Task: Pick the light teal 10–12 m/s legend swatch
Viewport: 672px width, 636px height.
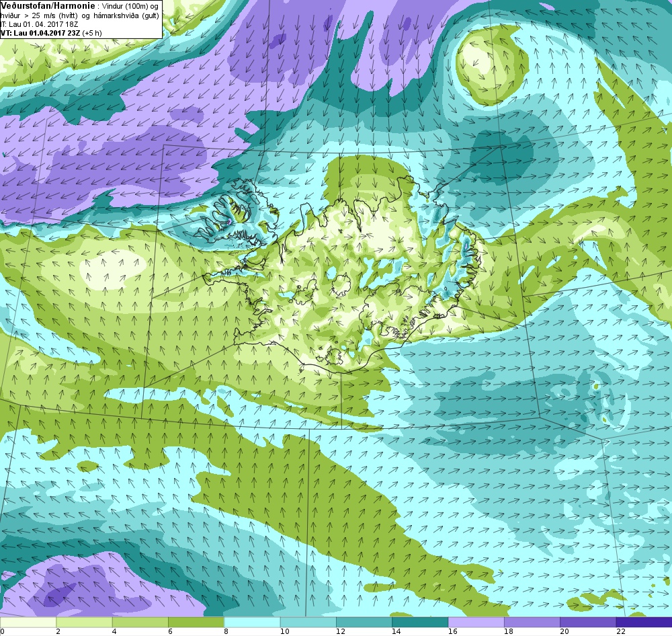Action: (x=308, y=622)
